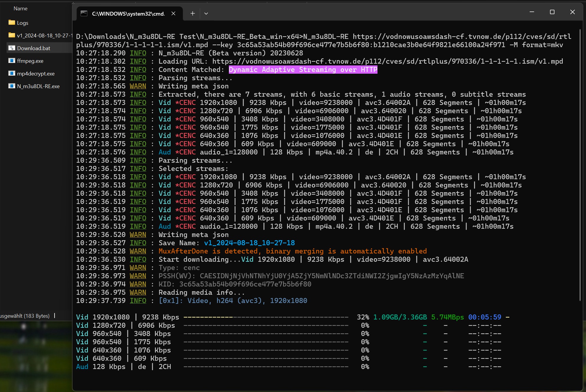Close the cmd.exe terminal tab

(x=173, y=14)
